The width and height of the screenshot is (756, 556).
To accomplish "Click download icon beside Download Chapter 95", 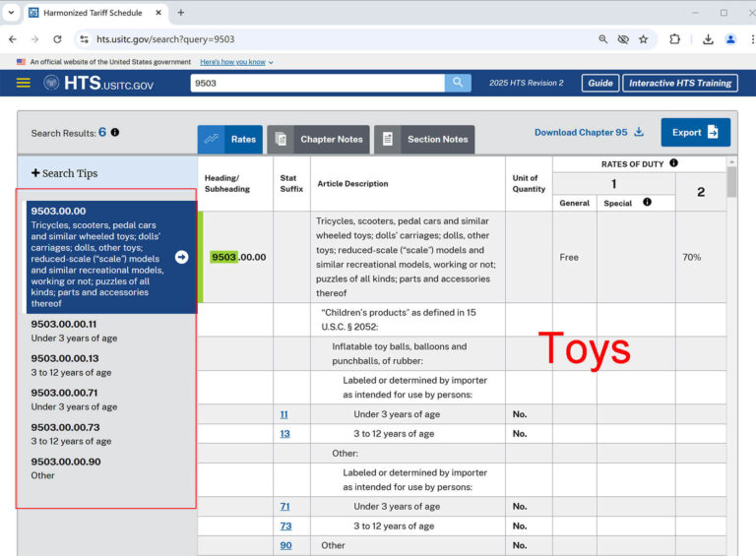I will pyautogui.click(x=639, y=132).
